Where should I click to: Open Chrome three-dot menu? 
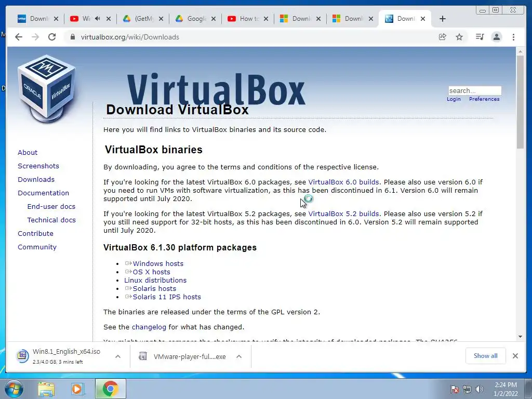513,37
